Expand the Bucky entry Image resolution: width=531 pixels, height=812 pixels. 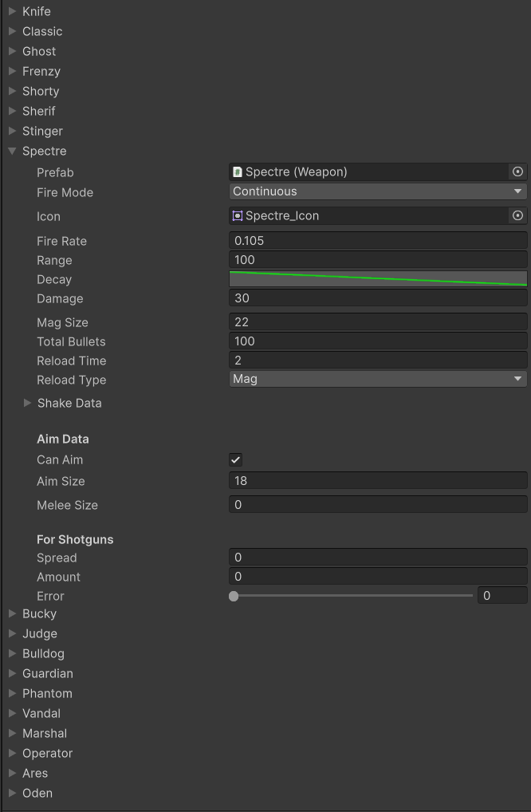pos(13,613)
